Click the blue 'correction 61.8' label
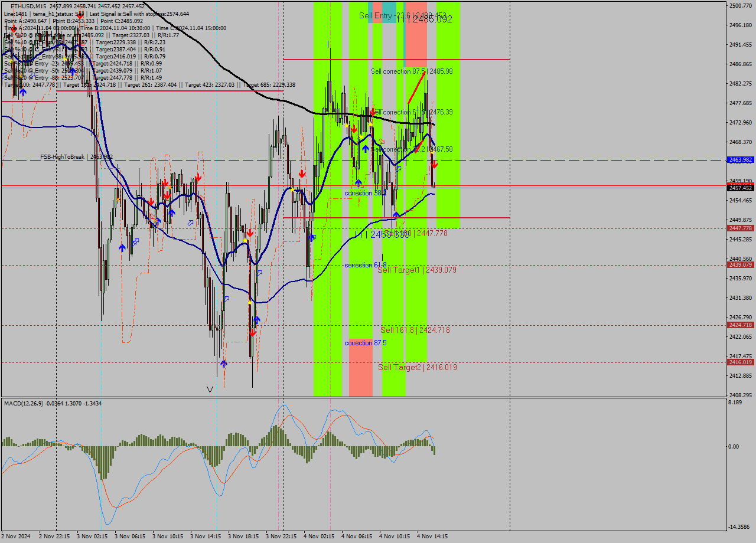This screenshot has height=543, width=756. [x=366, y=265]
